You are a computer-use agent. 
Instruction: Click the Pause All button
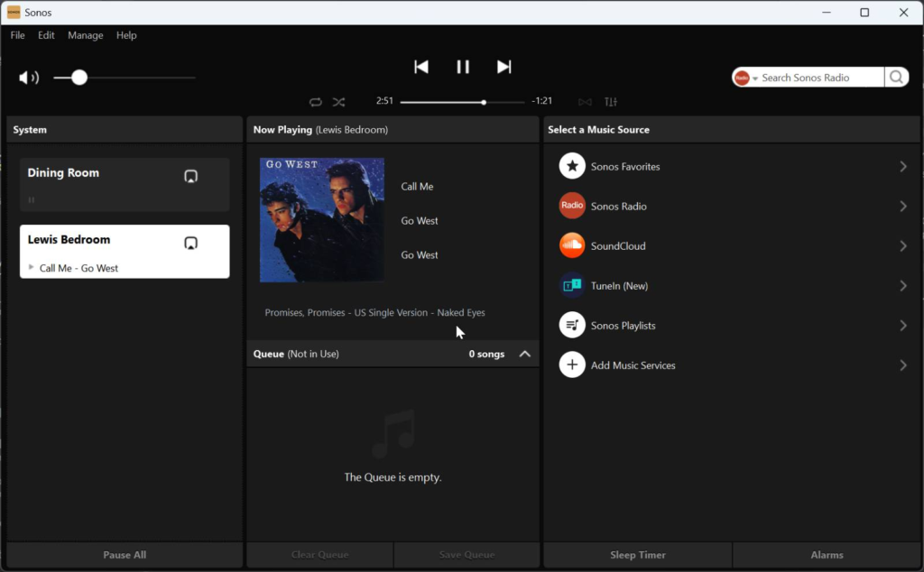click(x=125, y=555)
